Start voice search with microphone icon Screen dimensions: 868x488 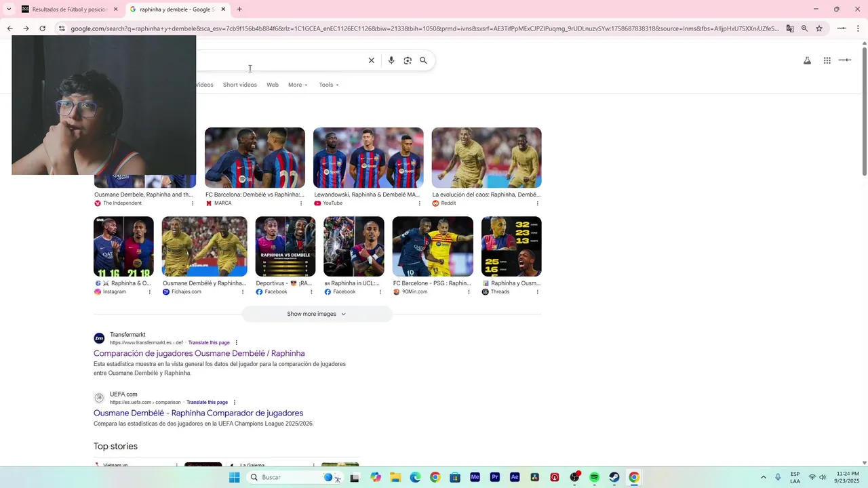(x=391, y=60)
